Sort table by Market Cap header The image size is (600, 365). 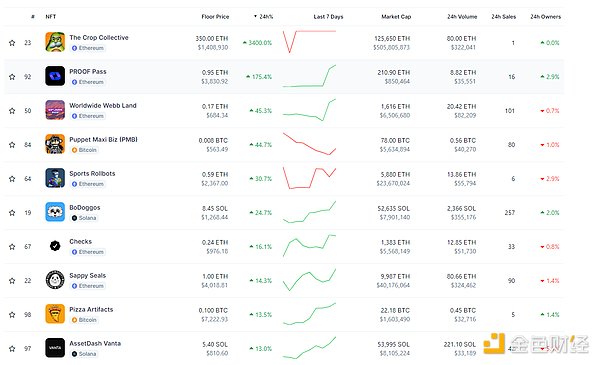tap(396, 16)
